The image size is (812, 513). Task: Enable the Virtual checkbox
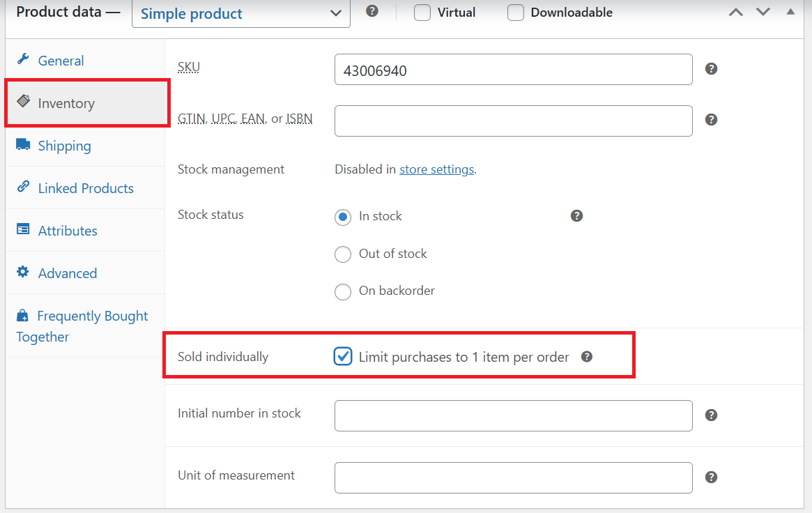click(422, 13)
